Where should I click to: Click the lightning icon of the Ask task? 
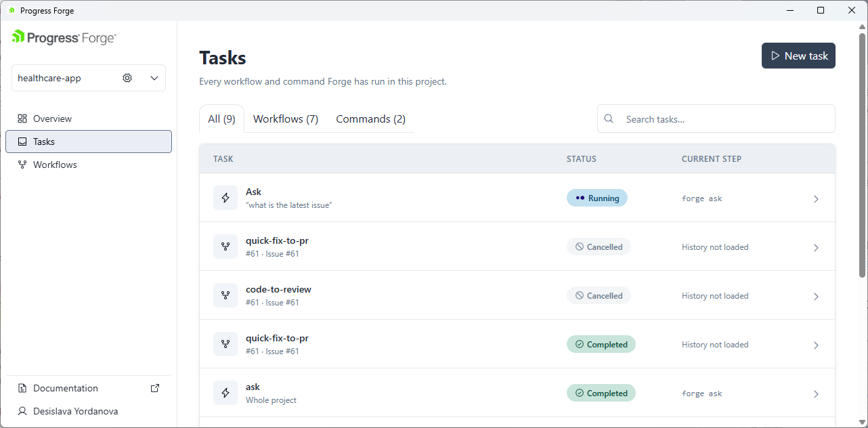225,198
